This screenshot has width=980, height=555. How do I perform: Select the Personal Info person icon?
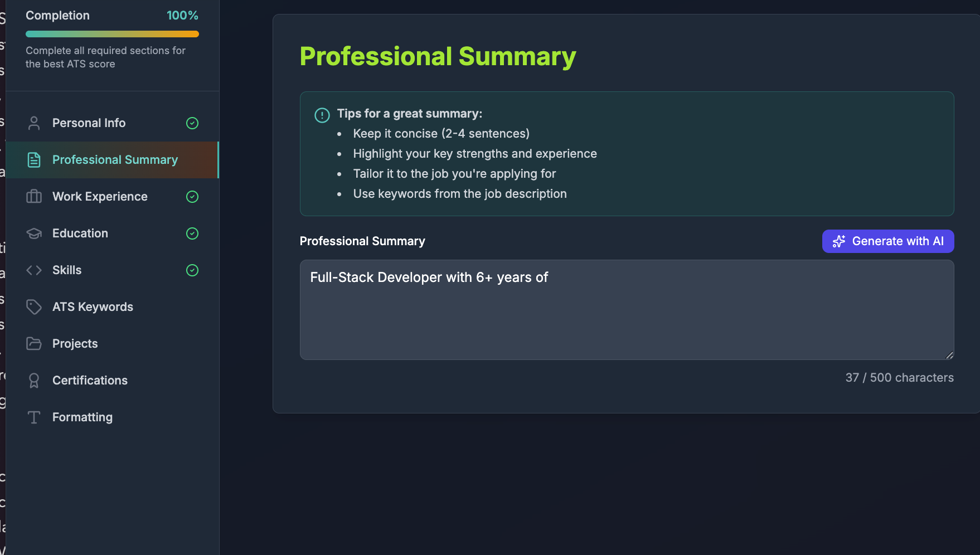click(x=34, y=123)
